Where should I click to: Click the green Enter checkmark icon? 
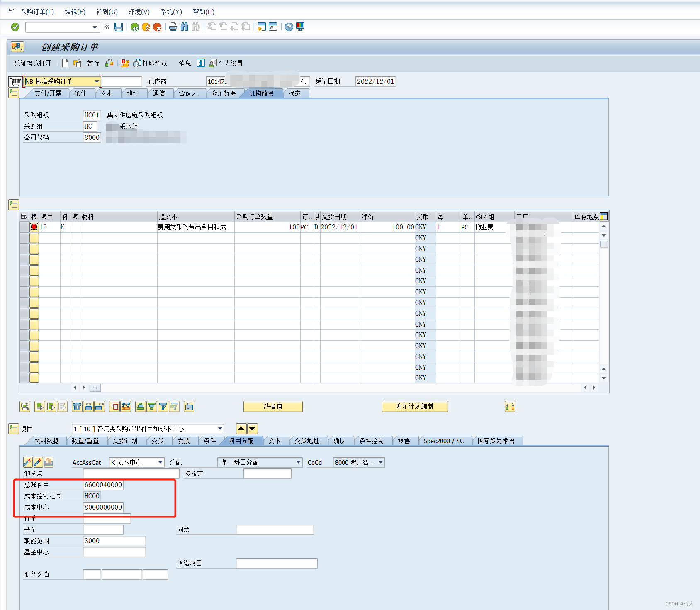click(15, 27)
